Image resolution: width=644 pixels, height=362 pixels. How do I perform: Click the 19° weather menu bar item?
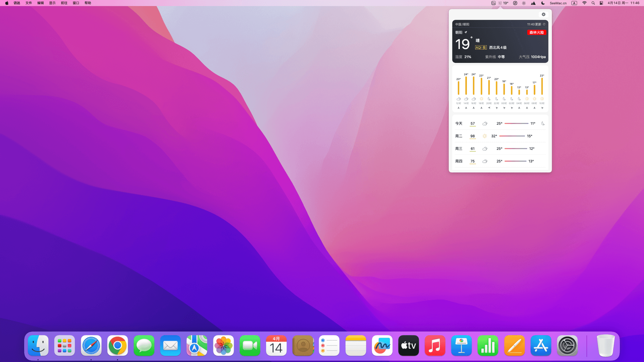pos(503,3)
